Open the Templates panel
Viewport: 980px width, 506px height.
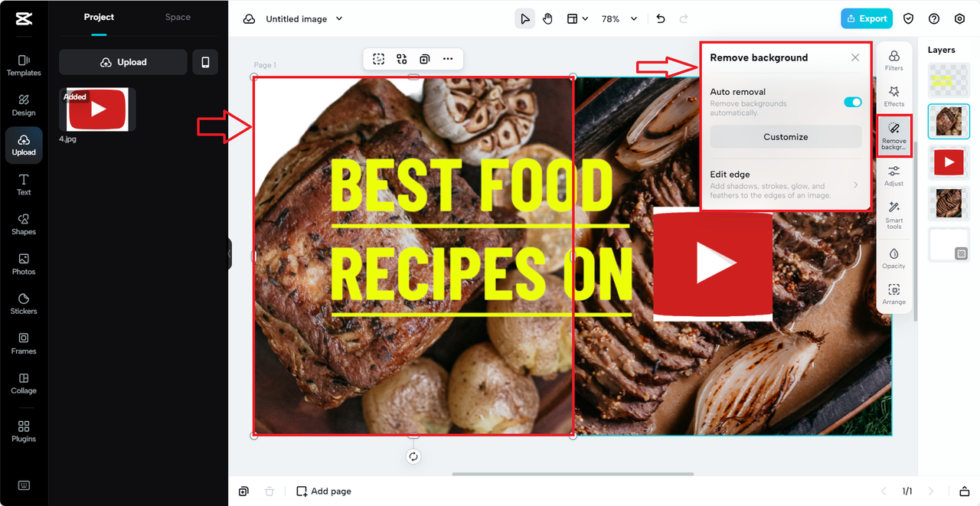click(x=24, y=65)
